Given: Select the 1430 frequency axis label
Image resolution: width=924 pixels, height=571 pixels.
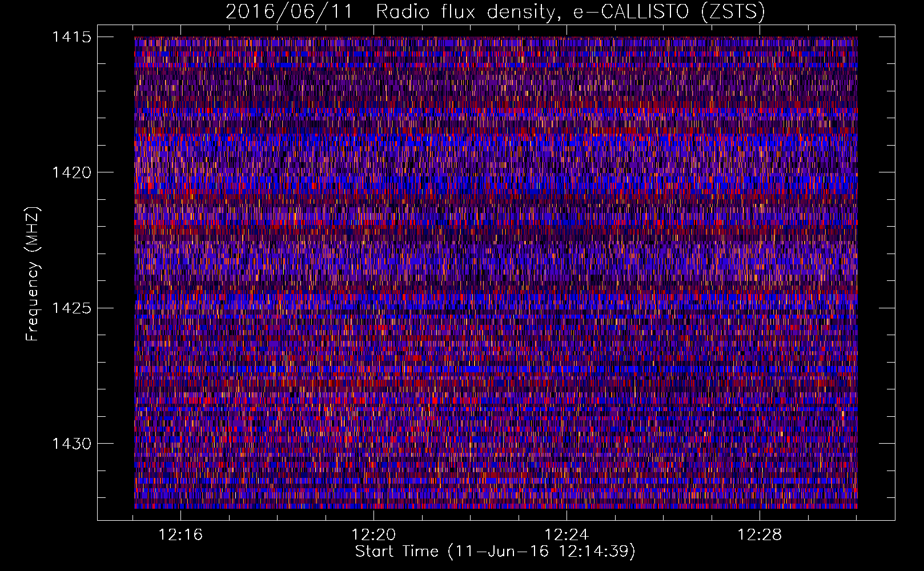Looking at the screenshot, I should 71,444.
